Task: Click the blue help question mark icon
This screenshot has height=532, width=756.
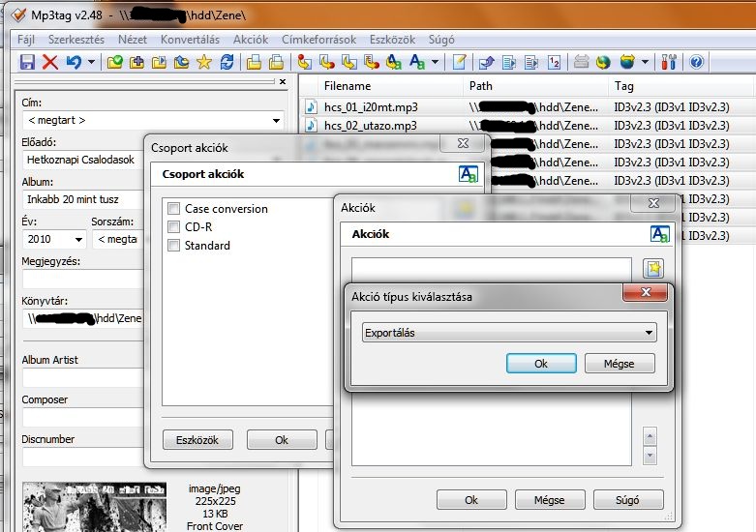Action: click(x=695, y=62)
